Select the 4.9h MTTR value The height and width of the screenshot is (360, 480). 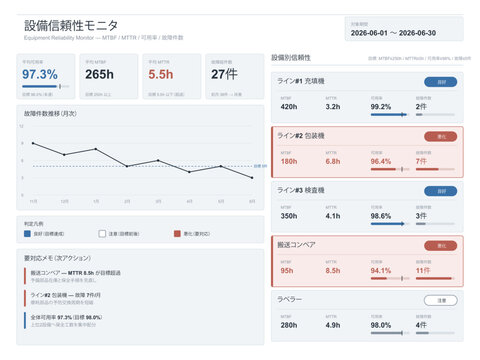[x=333, y=325]
